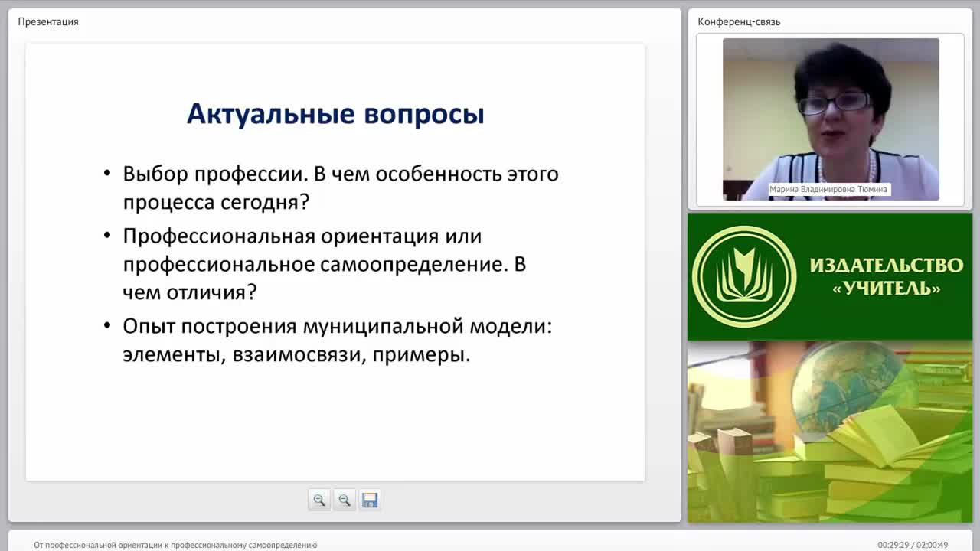Click the Издательство «Учитель» logo banner

click(830, 276)
